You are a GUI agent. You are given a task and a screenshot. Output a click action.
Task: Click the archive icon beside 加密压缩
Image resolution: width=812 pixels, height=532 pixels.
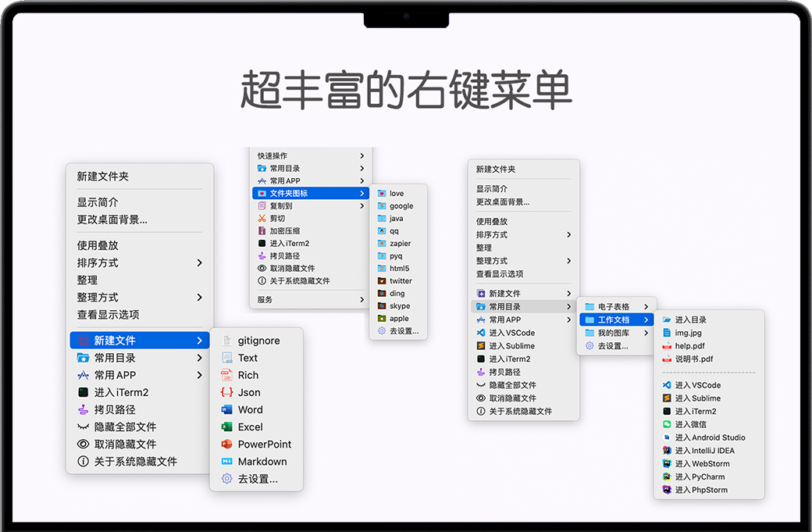click(x=262, y=230)
